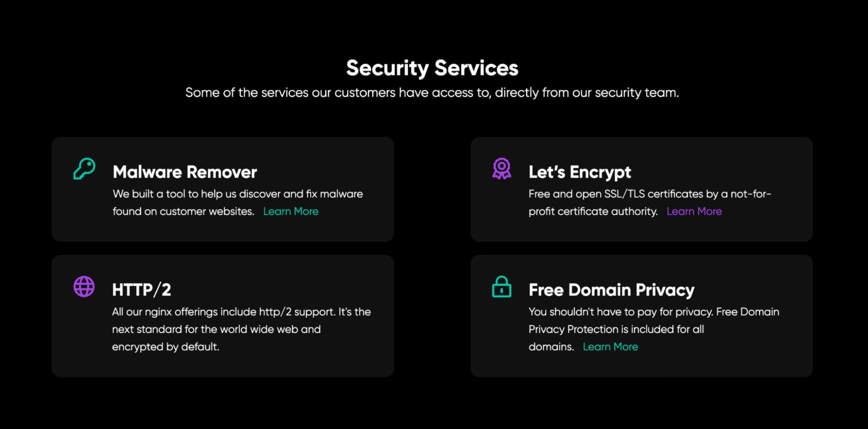
Task: Follow Learn More under Free Domain Privacy
Action: (610, 346)
